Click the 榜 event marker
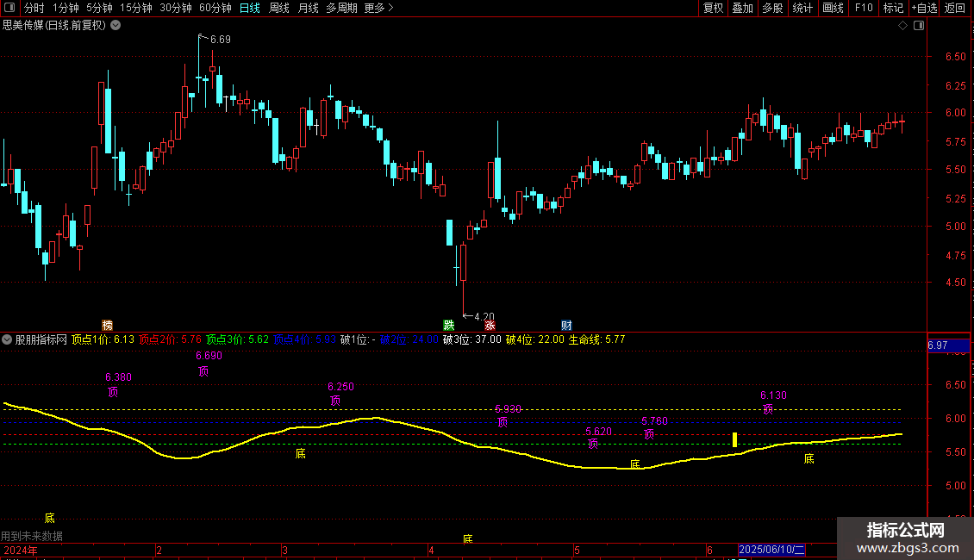Screen dimensions: 974x560 pos(108,326)
